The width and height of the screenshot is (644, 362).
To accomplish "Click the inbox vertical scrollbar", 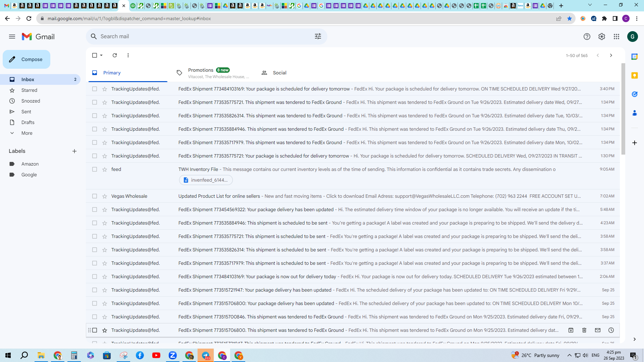I will [x=623, y=109].
